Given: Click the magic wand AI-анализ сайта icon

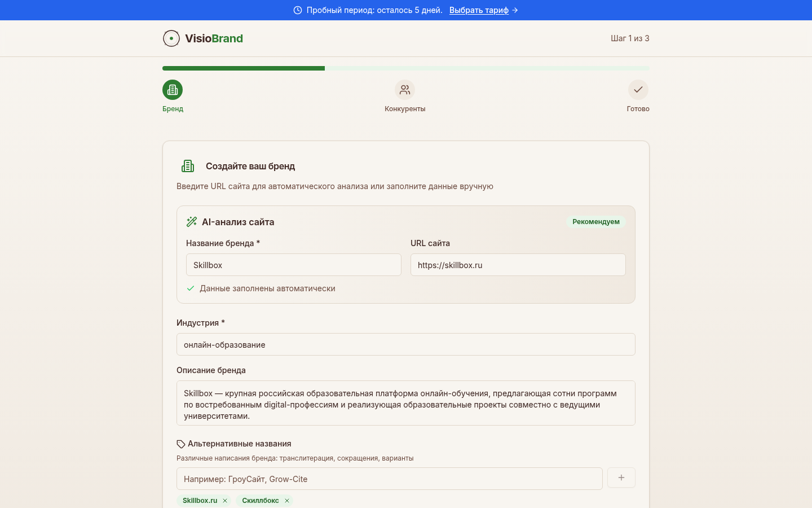Looking at the screenshot, I should point(191,222).
